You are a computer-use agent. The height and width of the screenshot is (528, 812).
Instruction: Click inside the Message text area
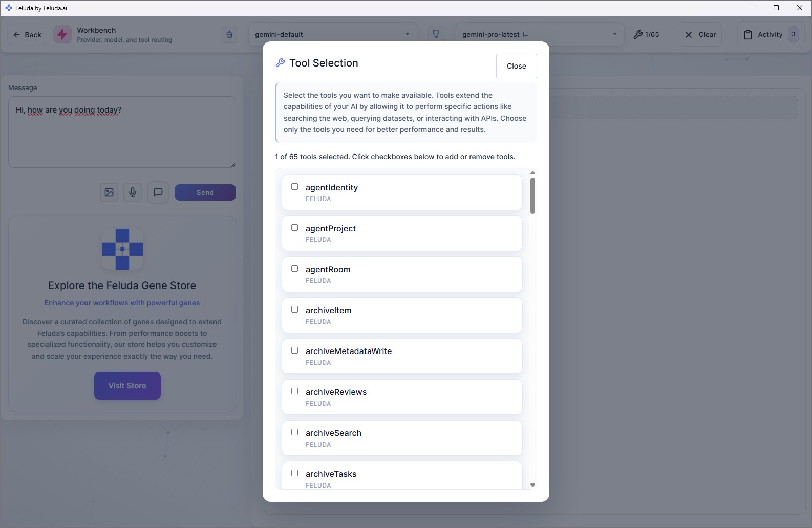pyautogui.click(x=122, y=132)
